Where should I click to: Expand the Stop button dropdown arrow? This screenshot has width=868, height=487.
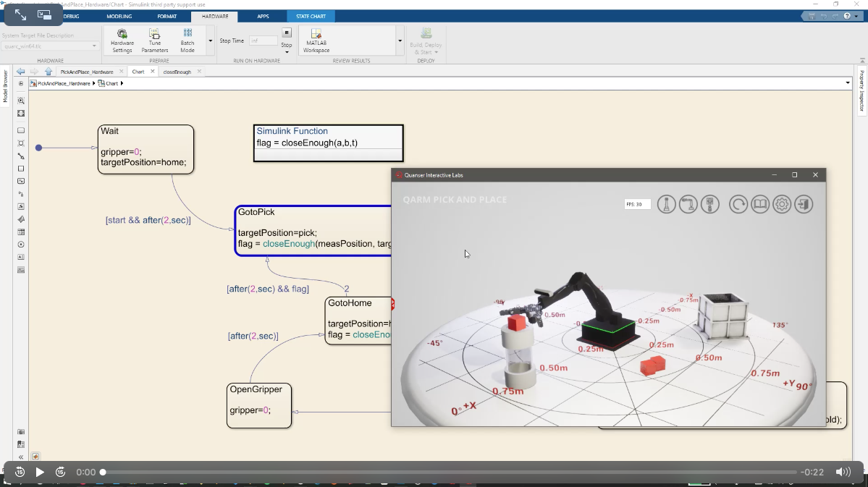click(287, 51)
